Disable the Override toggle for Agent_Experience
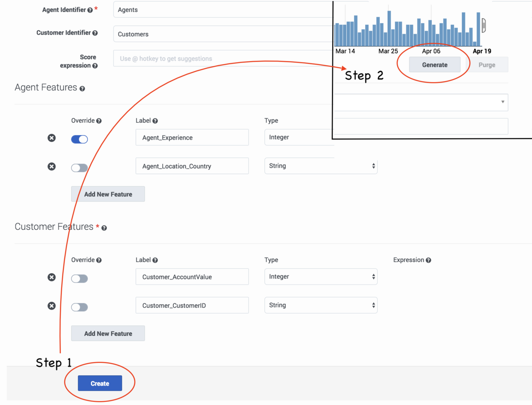Screen dimensions: 532x405 tap(79, 139)
